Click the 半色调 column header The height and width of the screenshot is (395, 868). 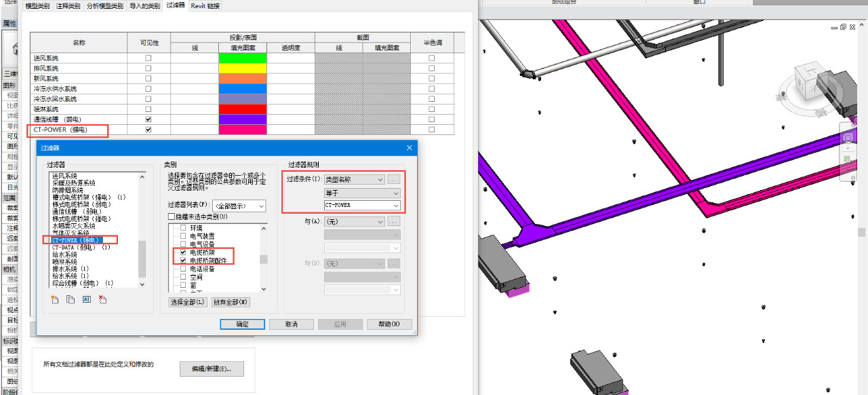[x=431, y=43]
